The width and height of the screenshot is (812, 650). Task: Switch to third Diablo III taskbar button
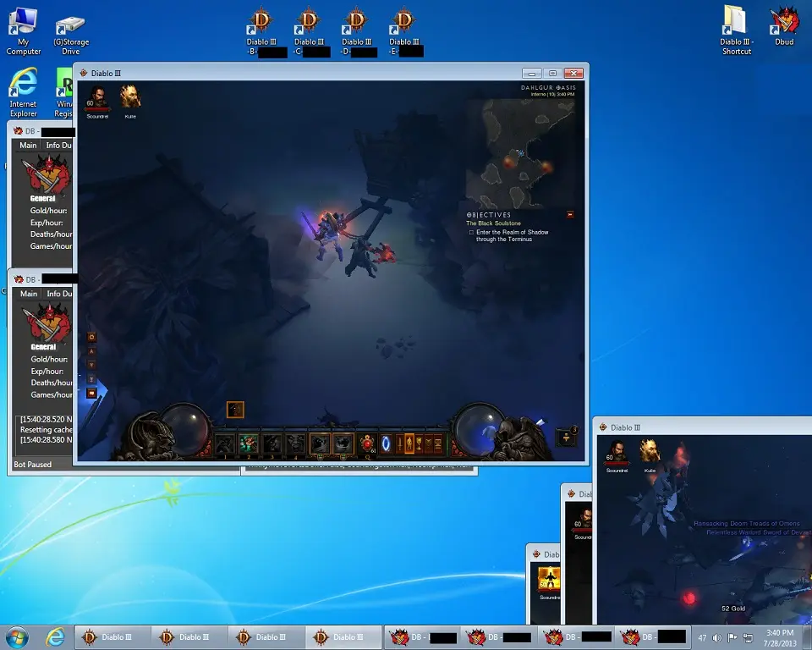click(x=266, y=637)
